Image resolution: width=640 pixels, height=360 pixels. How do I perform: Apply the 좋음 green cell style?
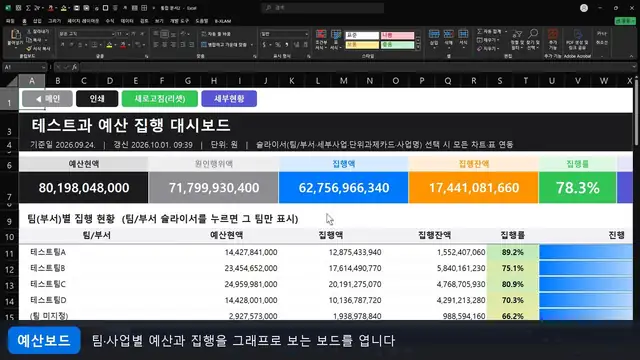(397, 45)
